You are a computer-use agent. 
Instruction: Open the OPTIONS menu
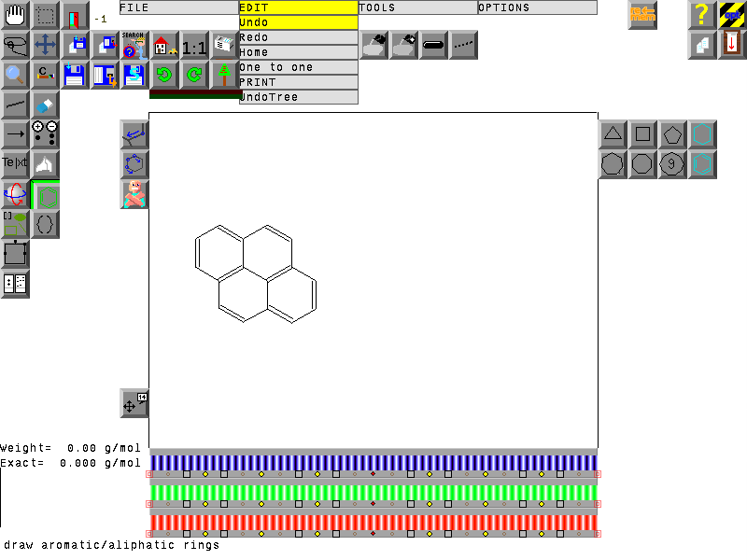click(537, 7)
